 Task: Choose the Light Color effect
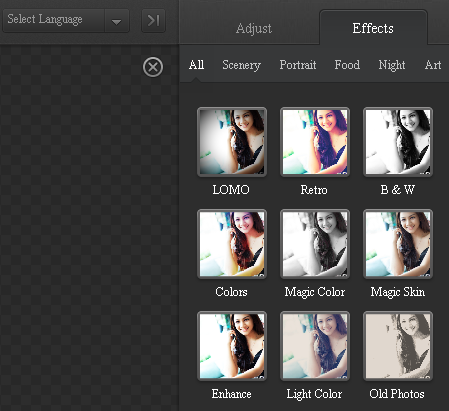click(315, 346)
